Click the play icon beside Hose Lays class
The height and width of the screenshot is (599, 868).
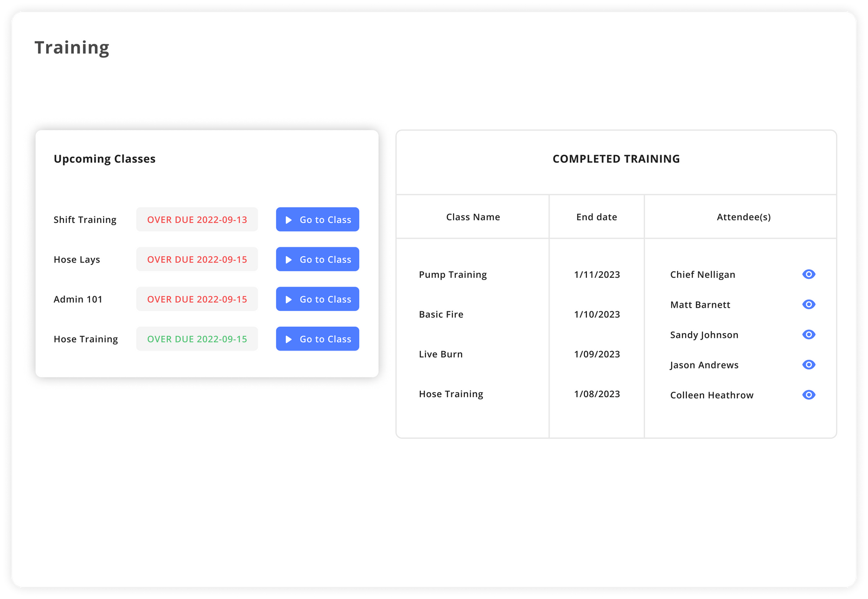[x=289, y=259]
